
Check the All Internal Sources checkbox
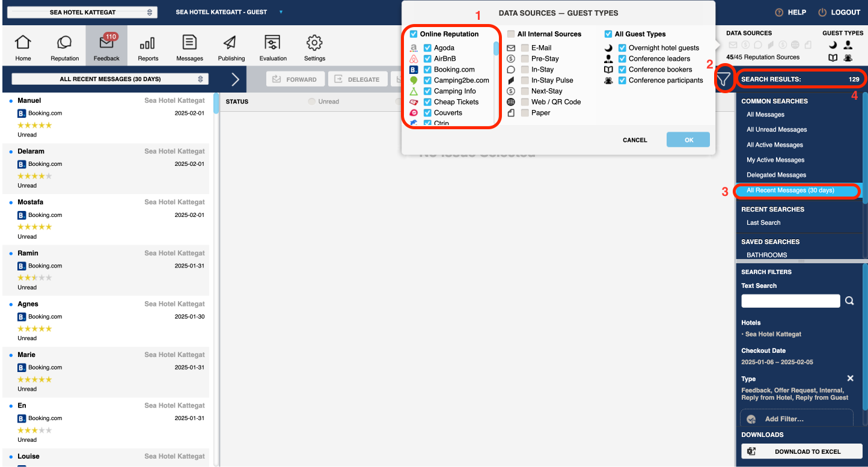tap(511, 34)
